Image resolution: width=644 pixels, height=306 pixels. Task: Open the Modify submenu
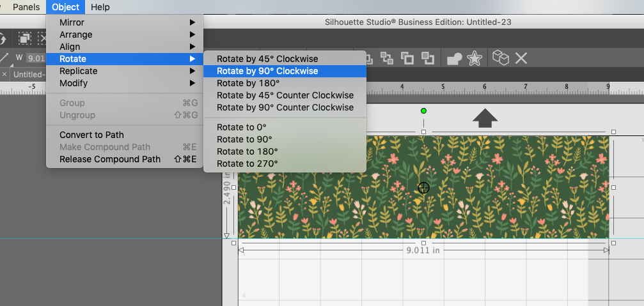[x=125, y=83]
